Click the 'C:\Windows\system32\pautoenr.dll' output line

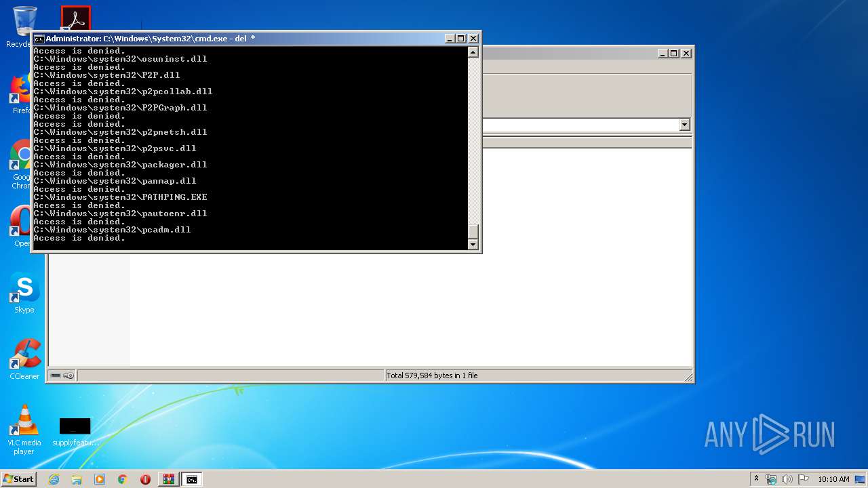(x=120, y=213)
